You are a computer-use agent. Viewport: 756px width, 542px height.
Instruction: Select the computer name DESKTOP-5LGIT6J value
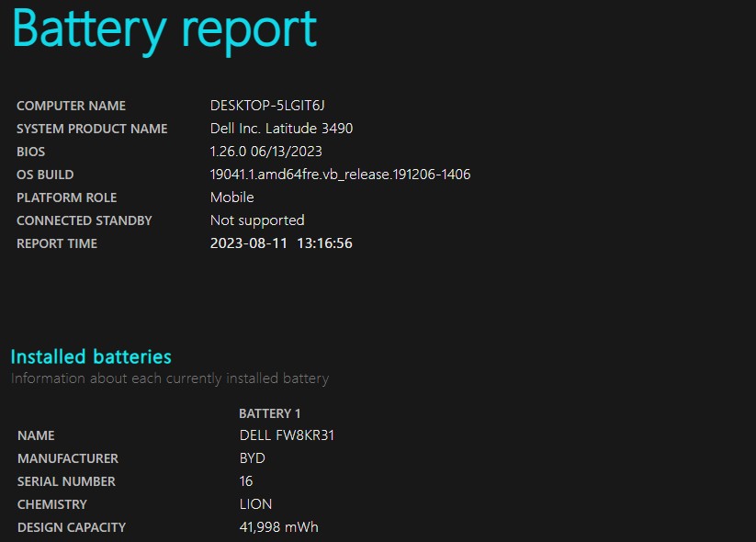(267, 106)
